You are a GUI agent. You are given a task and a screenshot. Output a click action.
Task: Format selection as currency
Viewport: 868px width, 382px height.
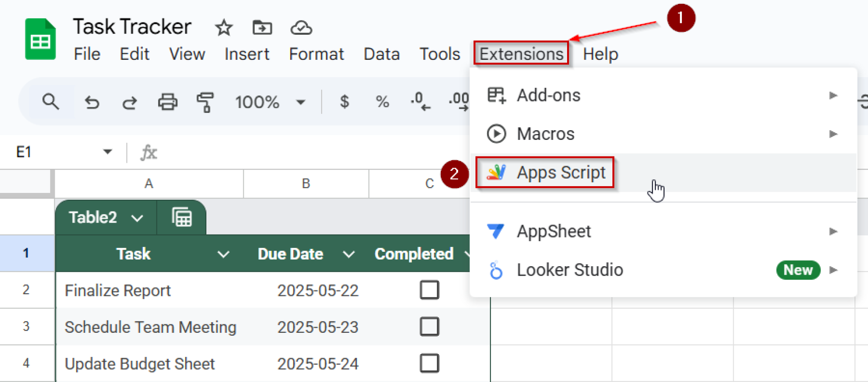coord(344,102)
